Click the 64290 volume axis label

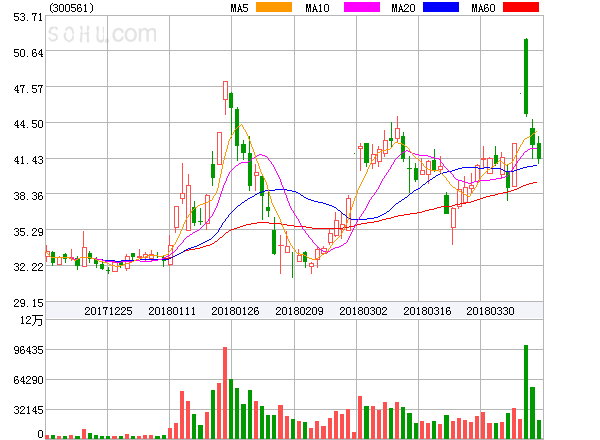28,380
